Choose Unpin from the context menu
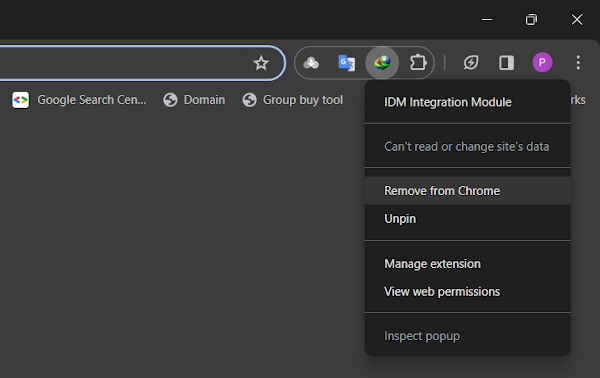Screen dimensions: 600x378 pos(468,218)
